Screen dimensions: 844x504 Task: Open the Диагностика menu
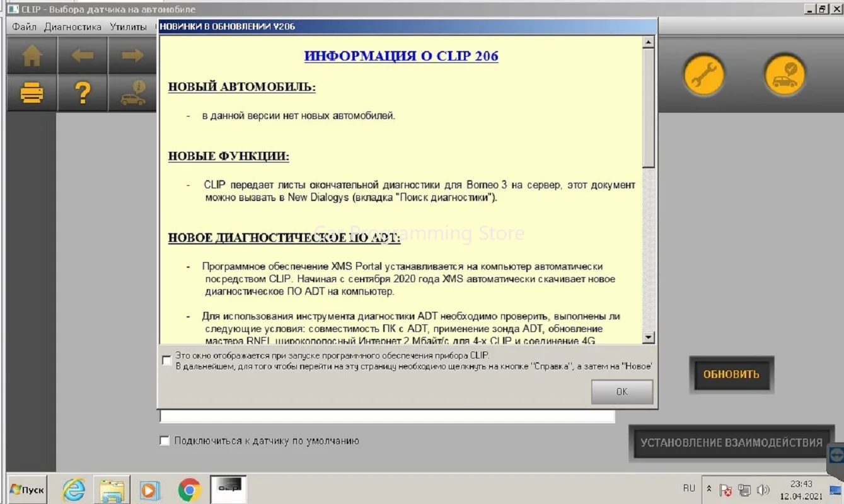click(x=72, y=27)
